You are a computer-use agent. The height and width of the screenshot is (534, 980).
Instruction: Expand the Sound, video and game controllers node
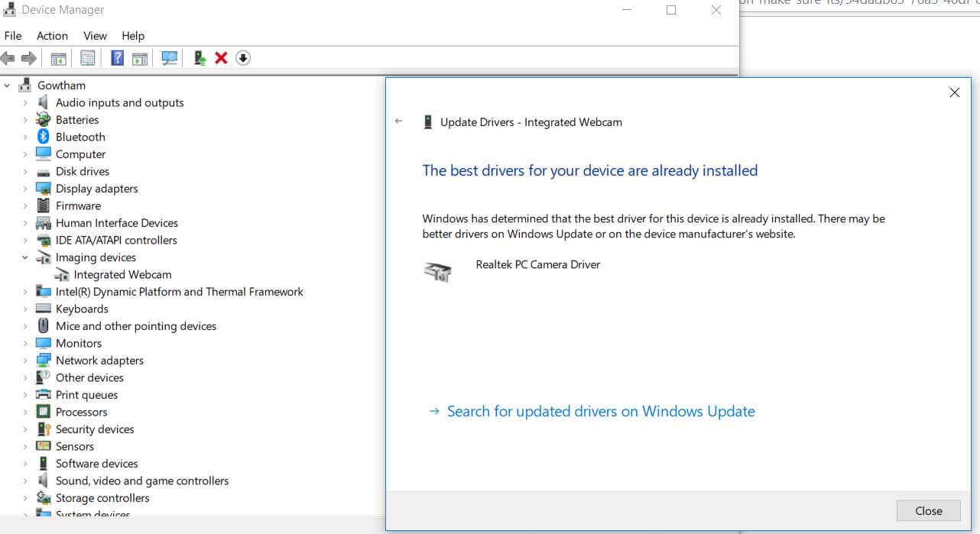tap(25, 481)
